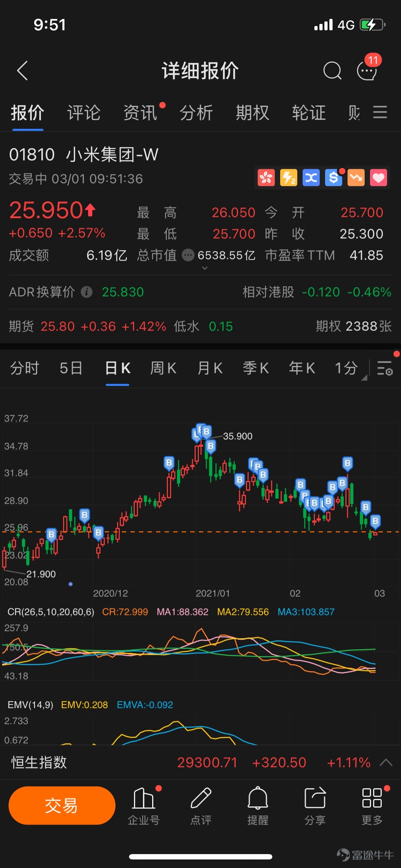Expand 恒生指数 index bar chevron

pyautogui.click(x=386, y=763)
